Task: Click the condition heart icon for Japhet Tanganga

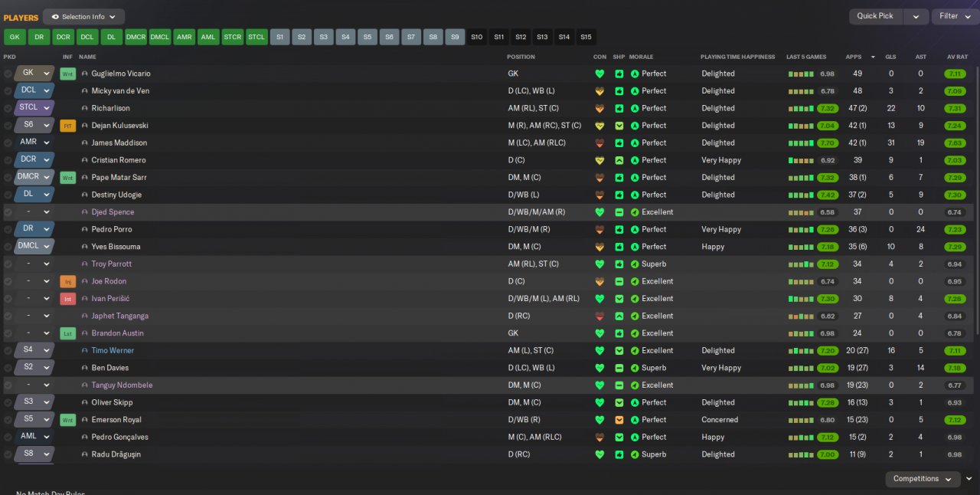Action: [x=599, y=316]
